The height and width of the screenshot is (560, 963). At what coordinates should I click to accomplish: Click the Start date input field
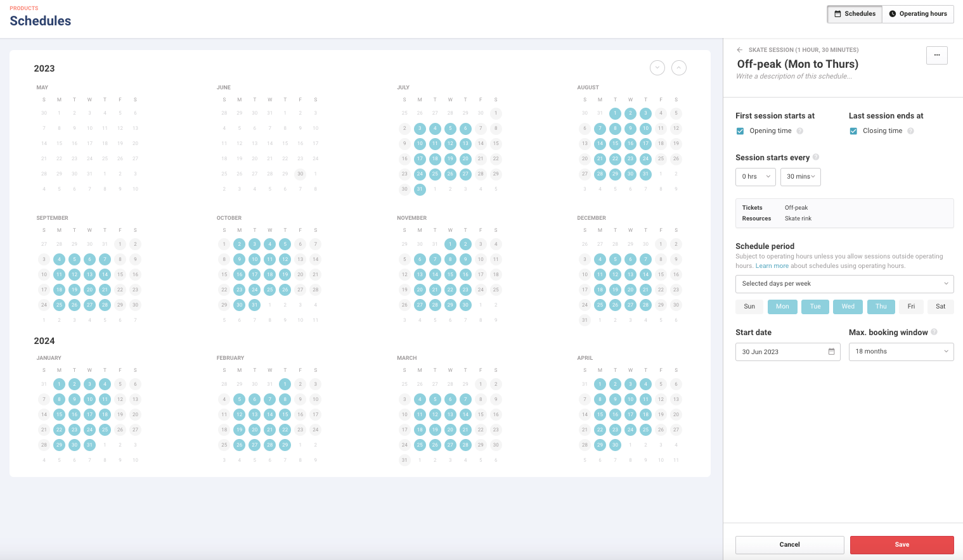(x=788, y=352)
